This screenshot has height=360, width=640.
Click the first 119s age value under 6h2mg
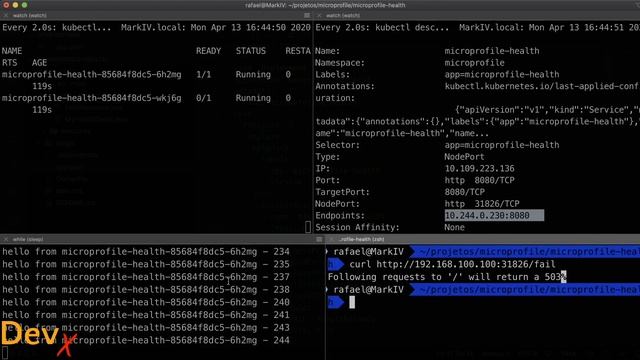pyautogui.click(x=42, y=87)
